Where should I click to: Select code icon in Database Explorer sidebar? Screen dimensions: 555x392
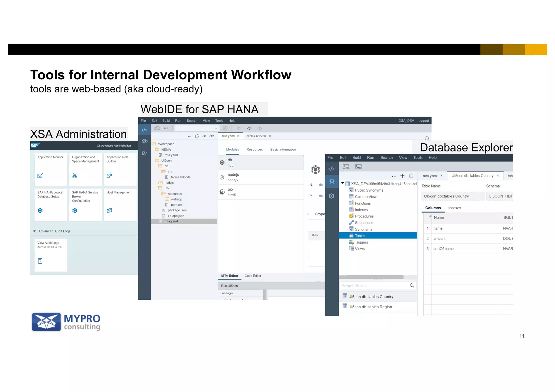pos(331,169)
